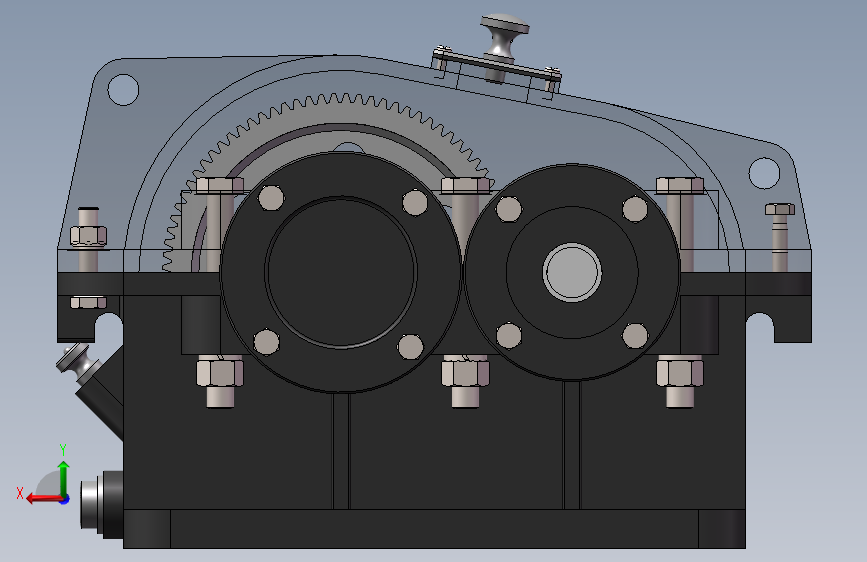The image size is (867, 562).
Task: Click the blue Z axis dot of triad
Action: (65, 499)
